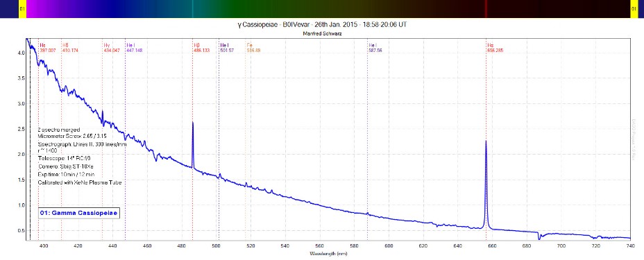The height and width of the screenshot is (260, 644).
Task: Select the Hε 397.007 marker label
Action: coord(48,48)
